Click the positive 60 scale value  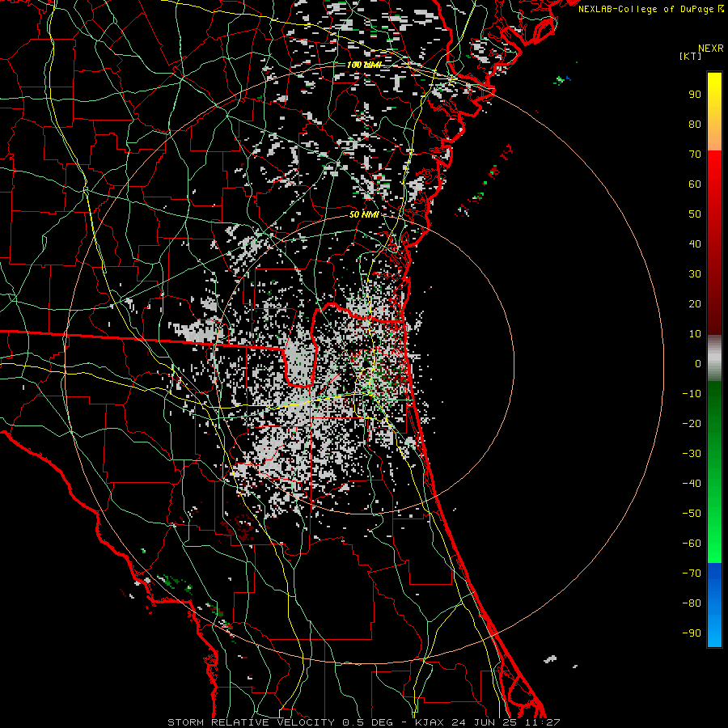tap(695, 184)
